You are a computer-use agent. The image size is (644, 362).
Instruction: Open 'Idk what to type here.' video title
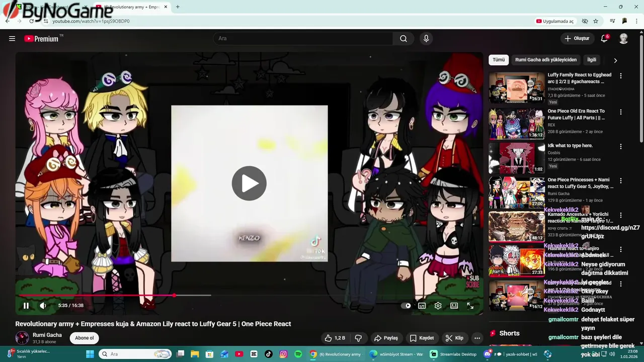coord(570,146)
